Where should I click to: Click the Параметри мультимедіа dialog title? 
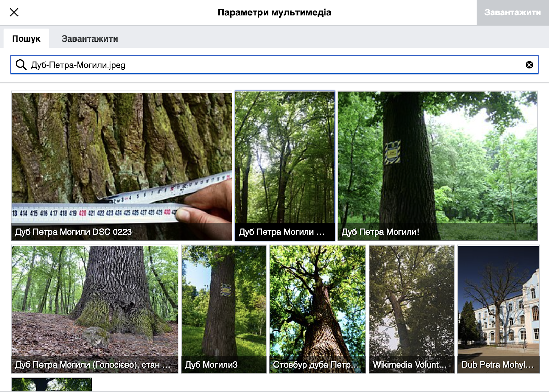[x=274, y=12]
